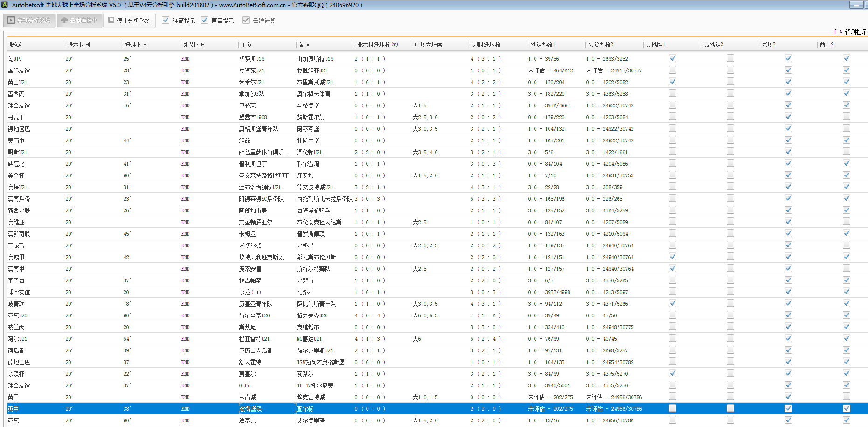868x427 pixels.
Task: Click the 风险系数1 column header
Action: [x=542, y=45]
